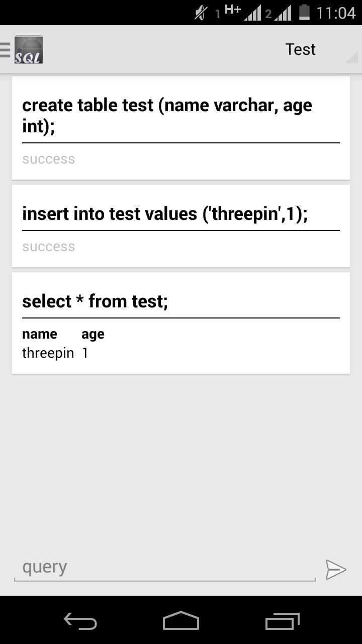The width and height of the screenshot is (362, 644).
Task: Select the insert into test query text
Action: (166, 213)
